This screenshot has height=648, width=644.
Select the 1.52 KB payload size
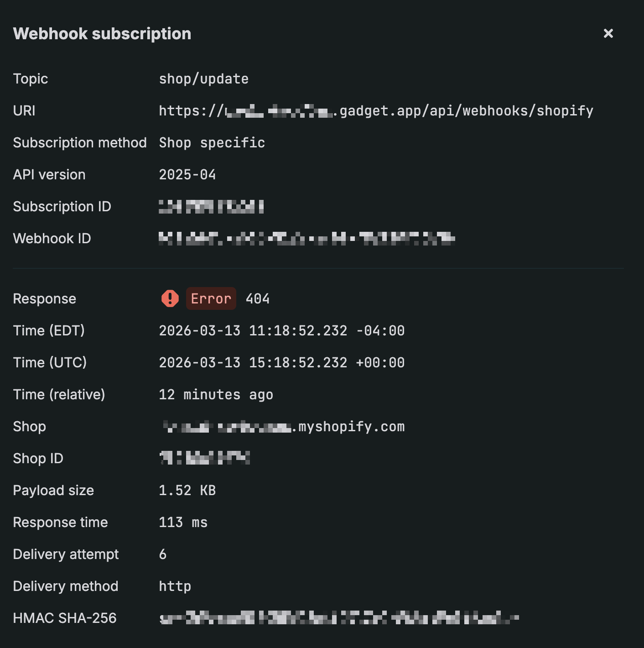pos(187,490)
